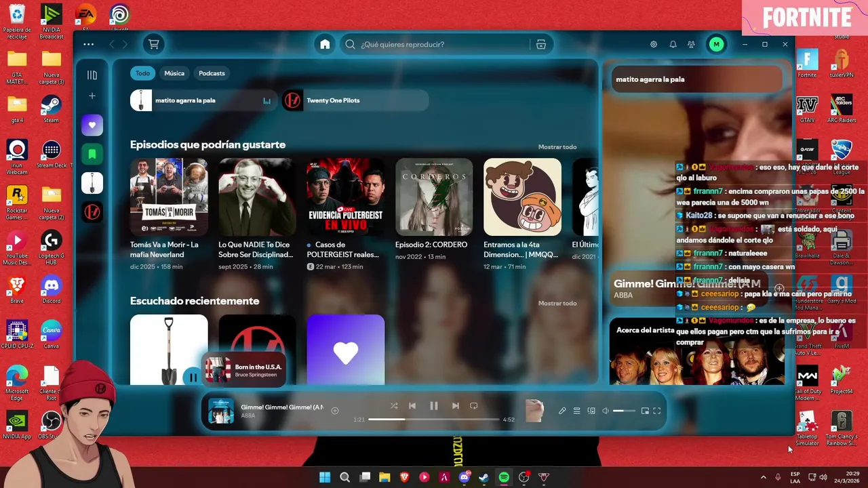This screenshot has height=488, width=868.
Task: Open the settings gear in Spotify top bar
Action: [654, 44]
